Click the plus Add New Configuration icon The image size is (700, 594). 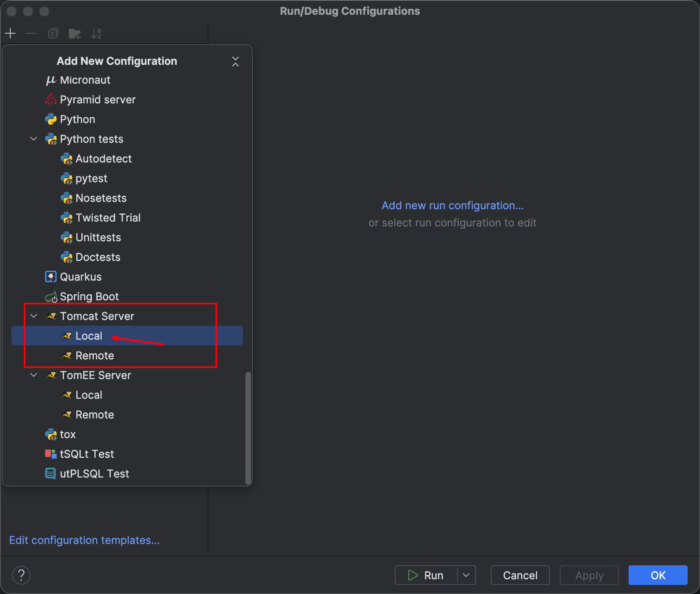click(11, 33)
